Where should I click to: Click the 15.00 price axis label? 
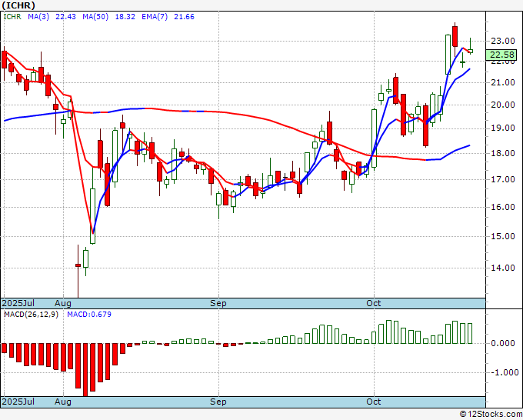point(503,236)
